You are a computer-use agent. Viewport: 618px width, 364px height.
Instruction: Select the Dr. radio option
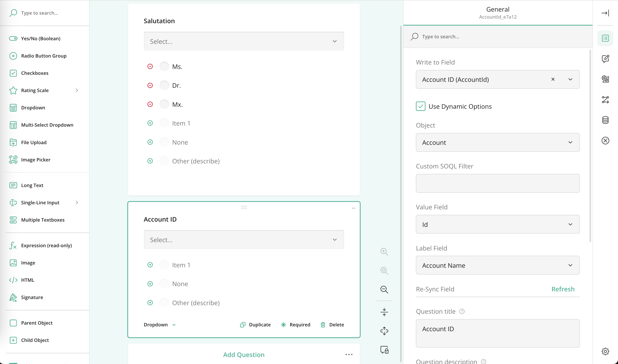tap(164, 85)
